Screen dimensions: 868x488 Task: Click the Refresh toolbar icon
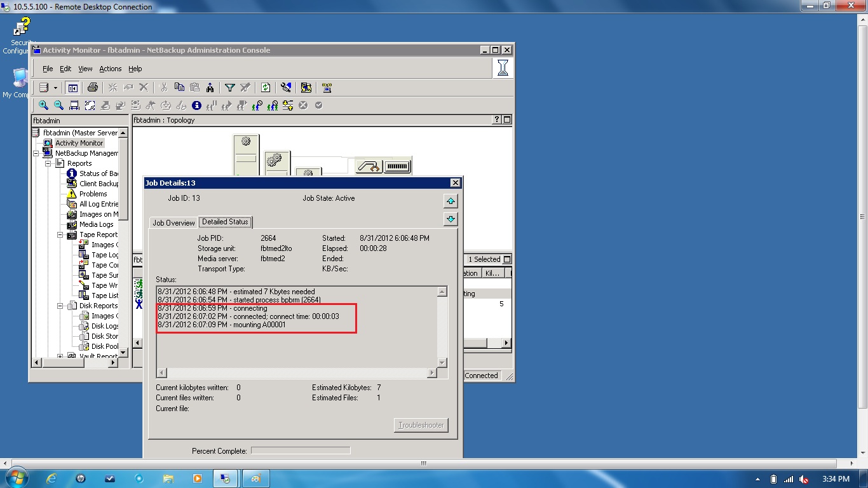coord(265,87)
